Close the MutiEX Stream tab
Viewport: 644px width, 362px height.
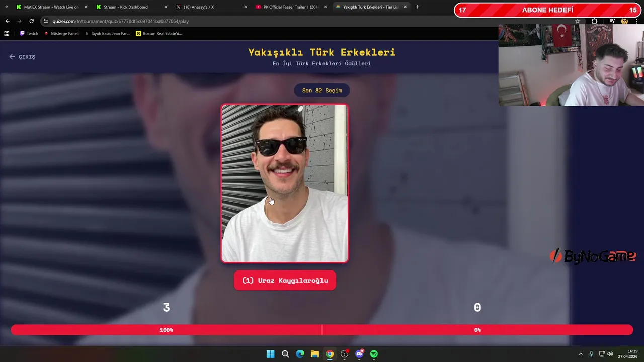(x=86, y=7)
